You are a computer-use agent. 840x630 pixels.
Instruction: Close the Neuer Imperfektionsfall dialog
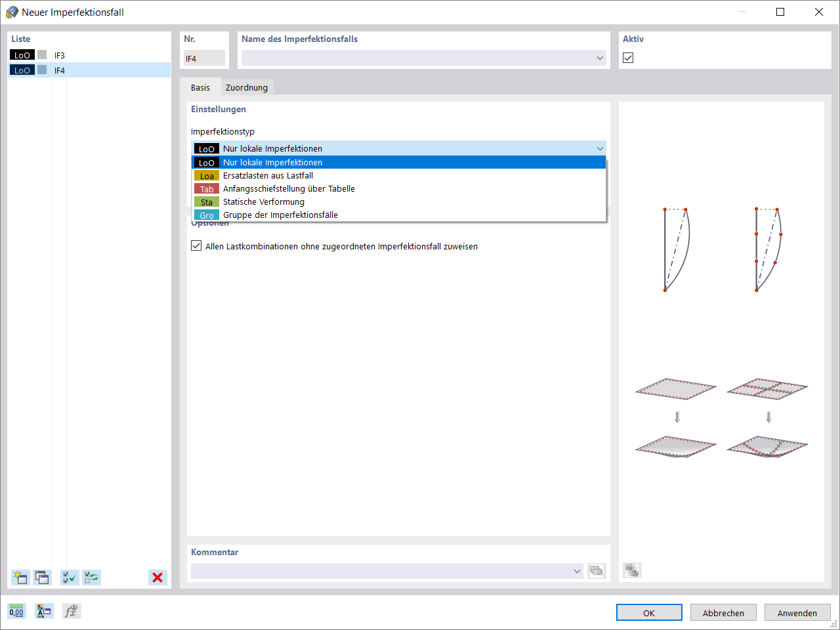(x=819, y=12)
